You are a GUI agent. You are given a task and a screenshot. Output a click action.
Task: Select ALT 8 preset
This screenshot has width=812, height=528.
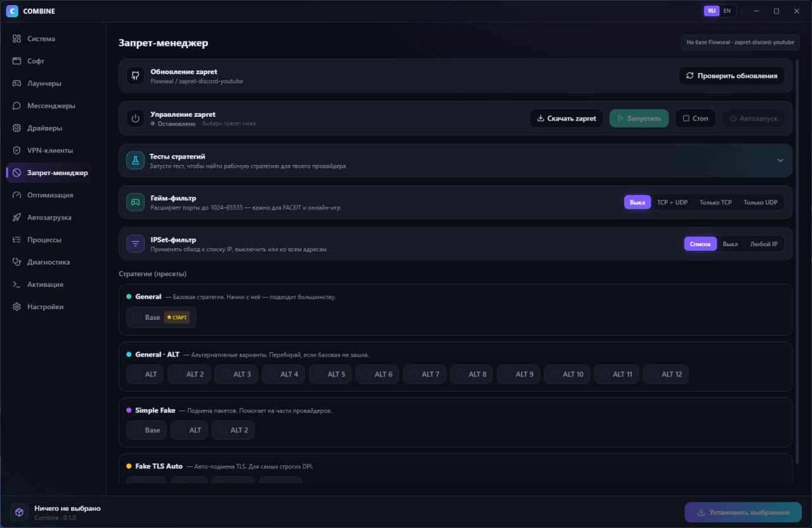click(471, 374)
